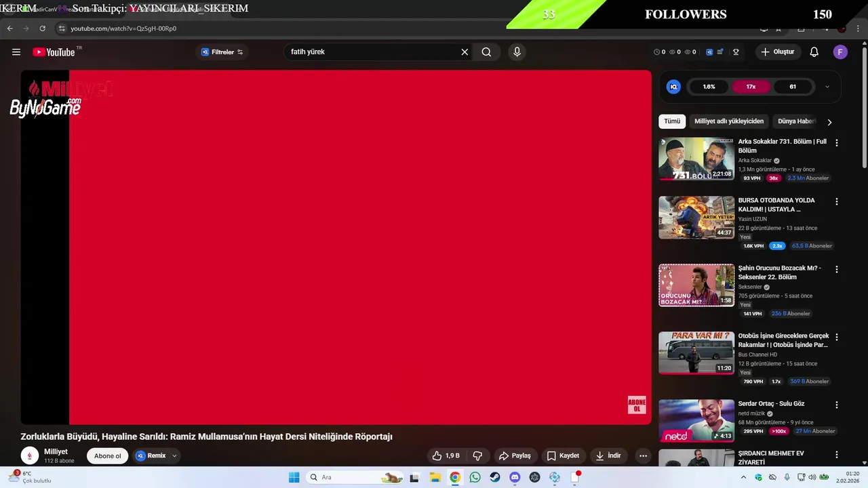Click the 61 vidIQ score pill
This screenshot has width=868, height=488.
coord(792,87)
